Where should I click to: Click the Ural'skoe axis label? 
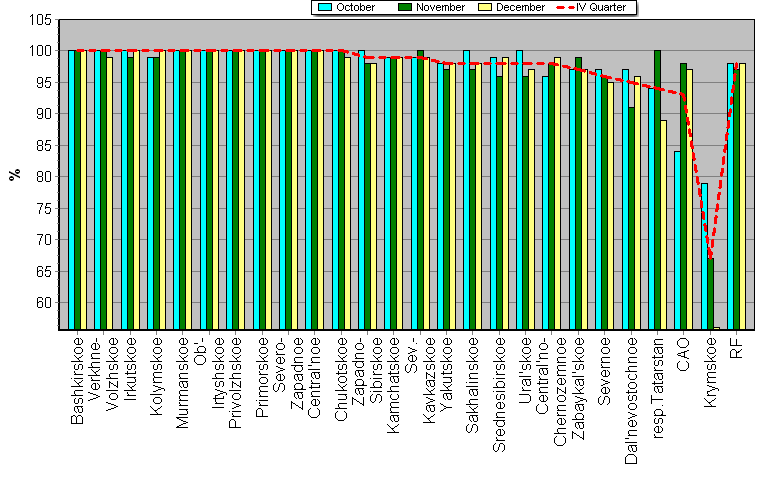click(x=525, y=370)
